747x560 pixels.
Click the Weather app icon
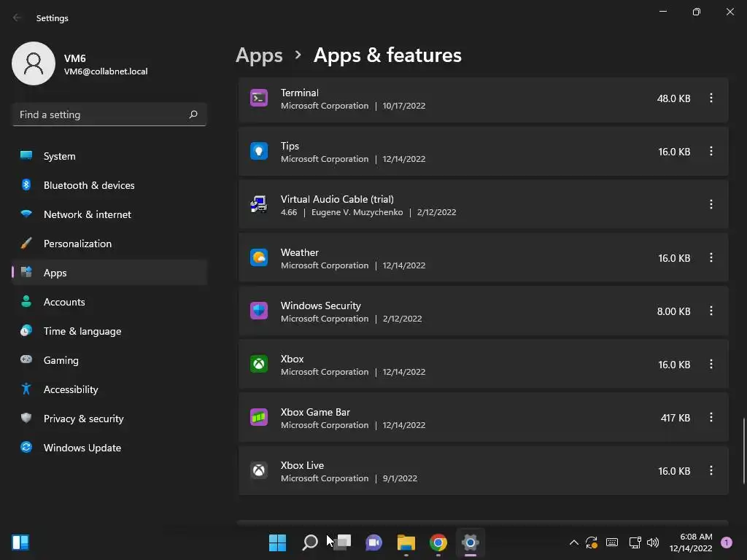click(x=259, y=257)
